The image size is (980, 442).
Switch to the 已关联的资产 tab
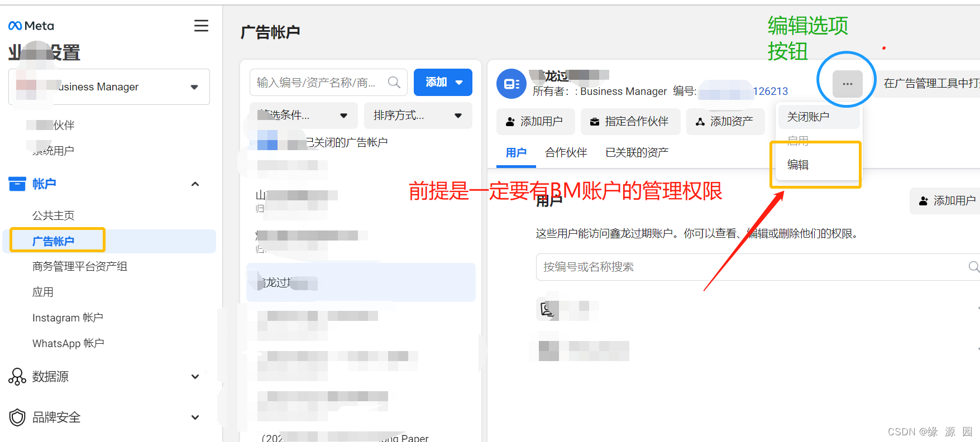tap(637, 153)
